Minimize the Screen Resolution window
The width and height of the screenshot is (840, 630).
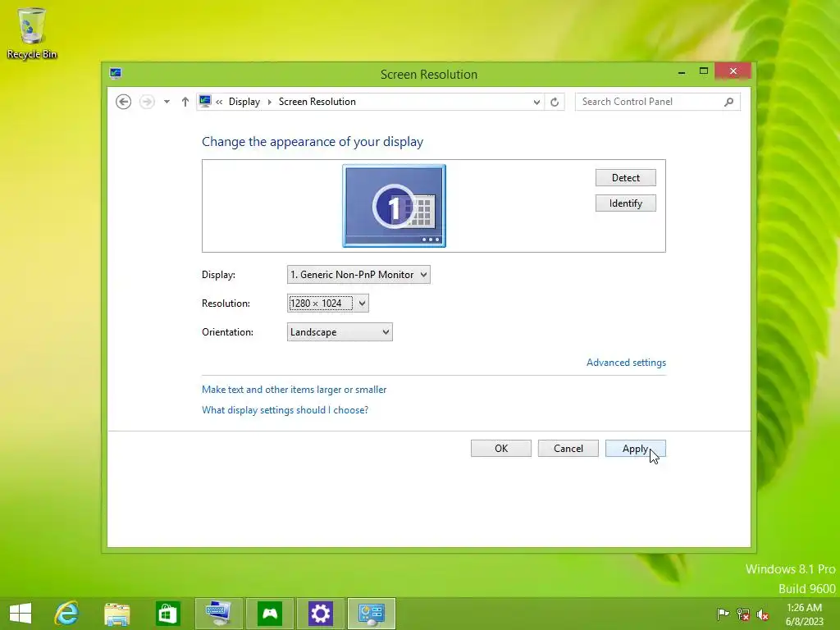coord(682,72)
